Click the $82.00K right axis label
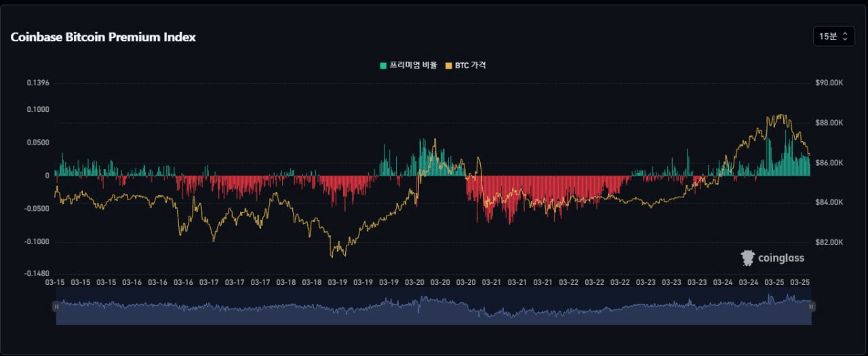Viewport: 868px width, 356px height. click(829, 242)
